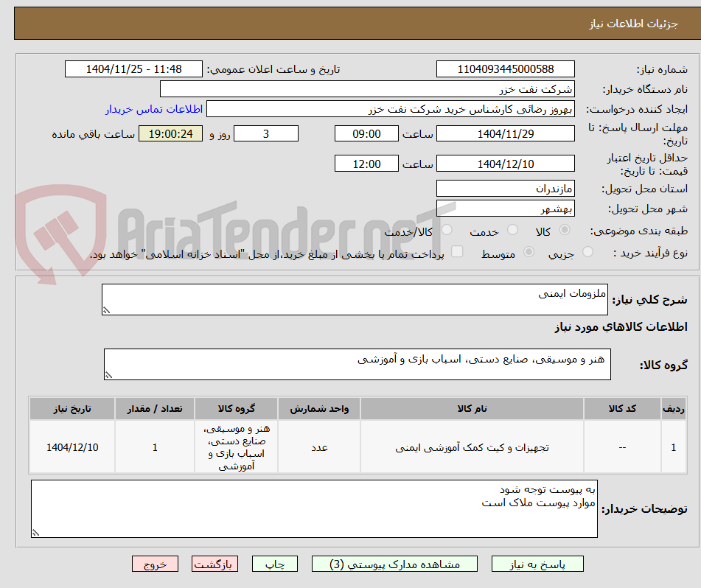Click the requester field بهروز رضائی
Viewport: 701px width, 588px height.
click(x=390, y=109)
